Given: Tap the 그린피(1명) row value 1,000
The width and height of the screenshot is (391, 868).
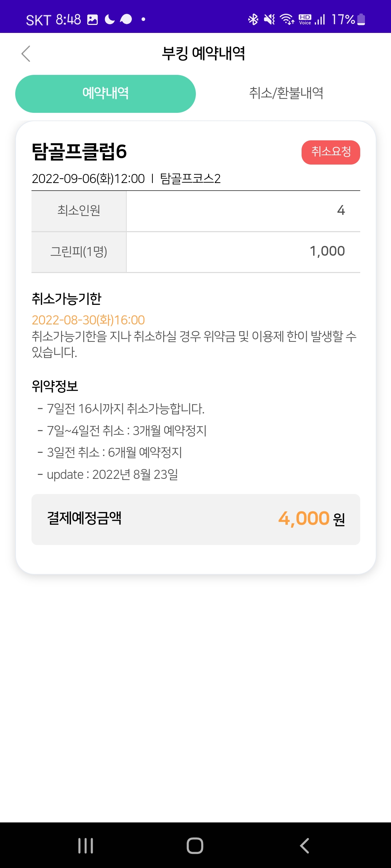Looking at the screenshot, I should tap(327, 251).
